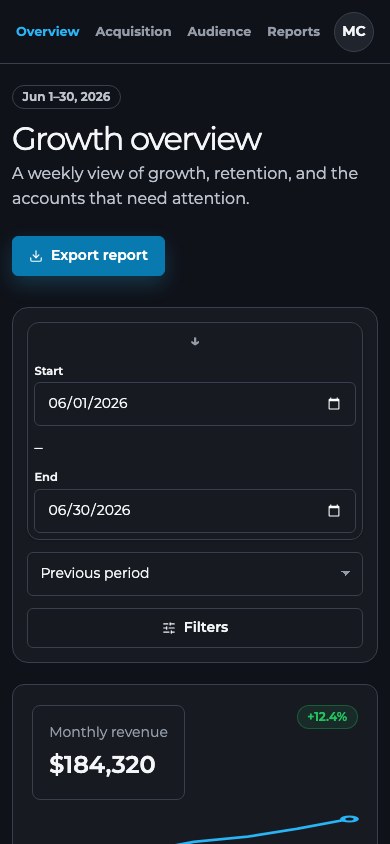
Task: Click the End date field 06/30/2026
Action: [195, 510]
